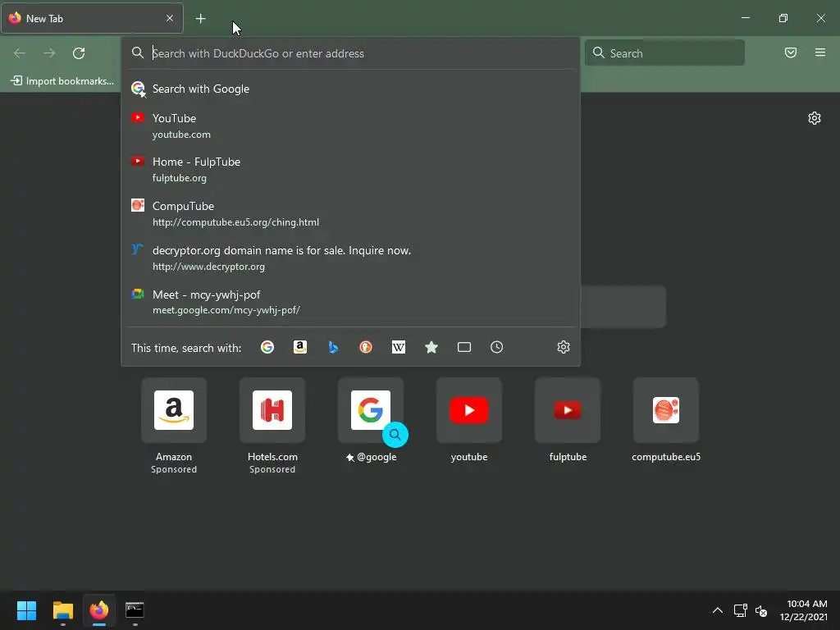The height and width of the screenshot is (630, 840).
Task: Open the Meet - mcy-ywhj-pof suggestion
Action: coord(351,302)
